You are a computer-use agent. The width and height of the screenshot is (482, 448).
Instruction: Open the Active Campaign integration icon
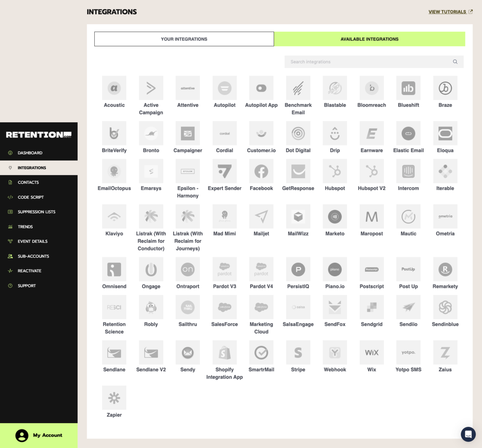tap(151, 88)
